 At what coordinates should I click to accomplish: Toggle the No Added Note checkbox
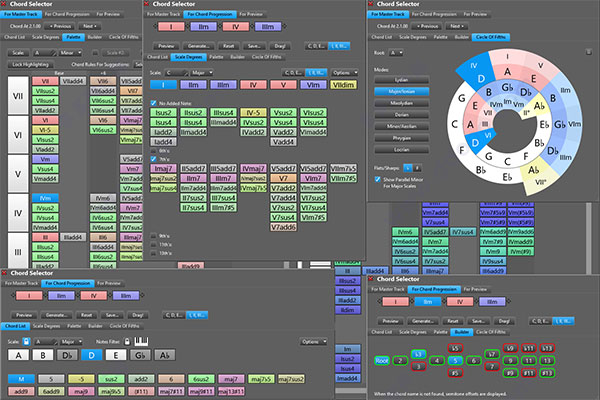[x=153, y=103]
